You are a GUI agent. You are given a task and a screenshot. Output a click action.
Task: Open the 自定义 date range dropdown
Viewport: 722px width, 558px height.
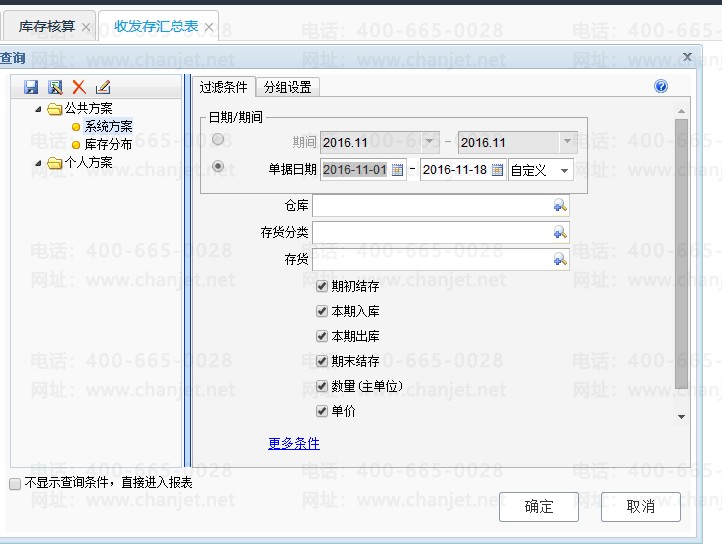tap(541, 170)
